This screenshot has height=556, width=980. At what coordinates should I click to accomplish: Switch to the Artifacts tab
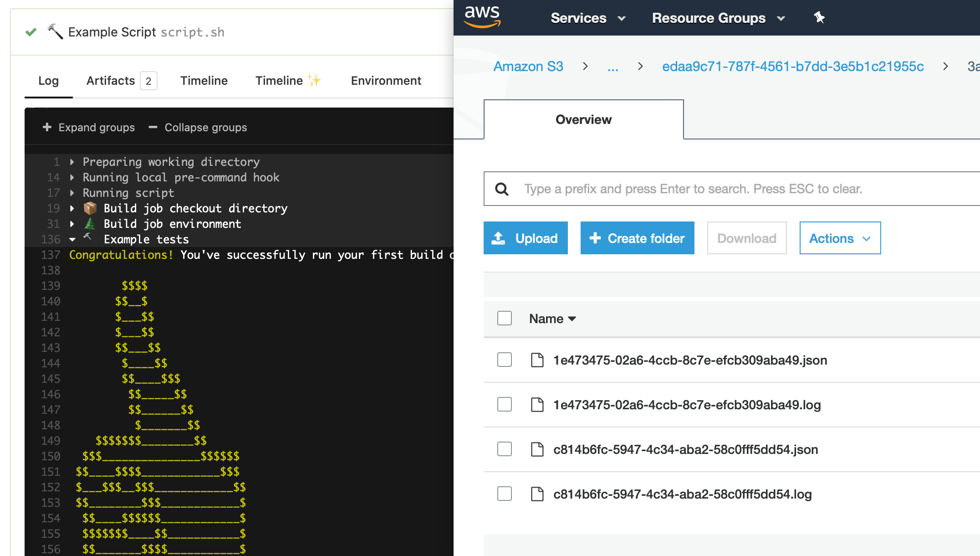pyautogui.click(x=110, y=81)
